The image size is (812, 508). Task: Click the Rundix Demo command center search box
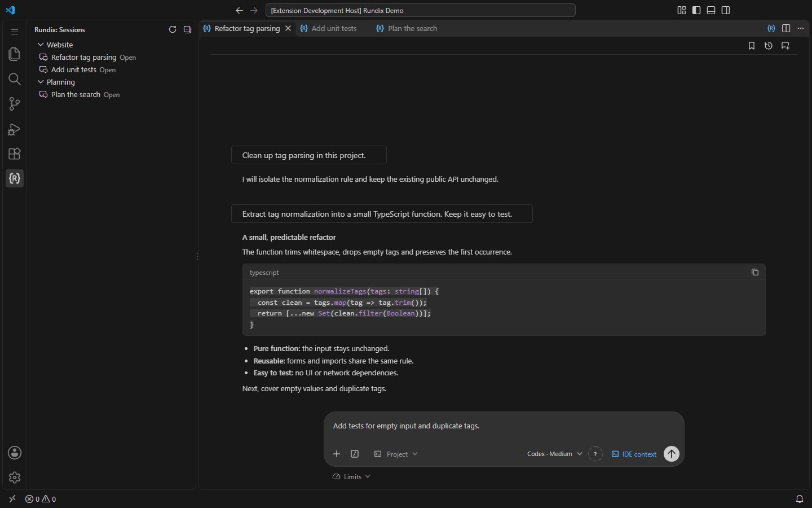tap(420, 10)
